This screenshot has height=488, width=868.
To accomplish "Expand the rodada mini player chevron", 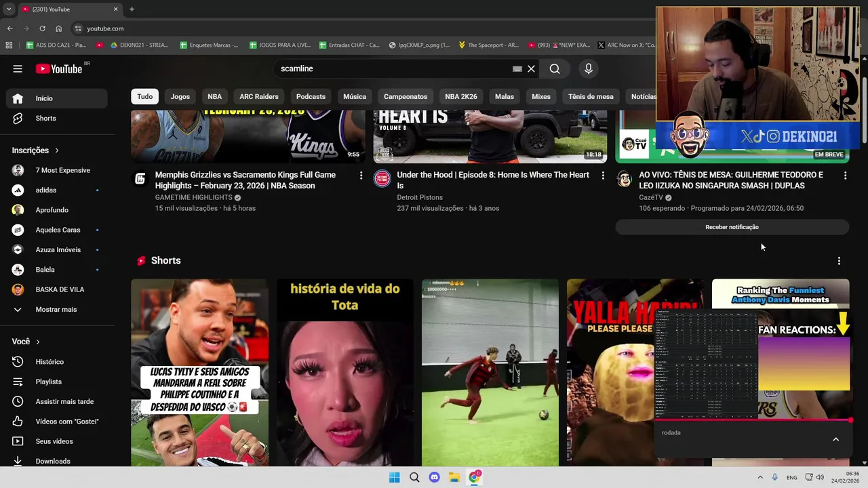I will [x=836, y=439].
